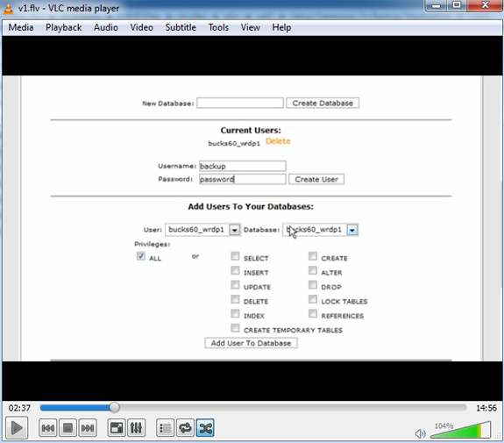Check the CREATE privilege checkbox

coord(313,256)
